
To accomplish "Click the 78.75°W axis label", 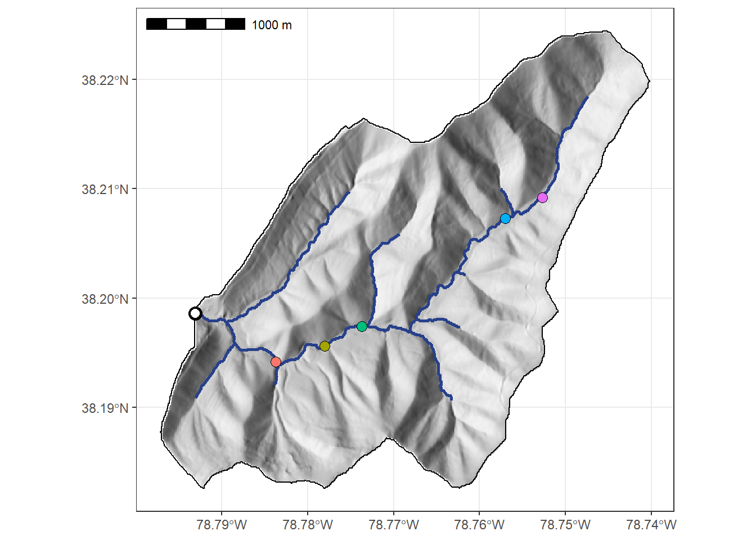I will tap(565, 525).
